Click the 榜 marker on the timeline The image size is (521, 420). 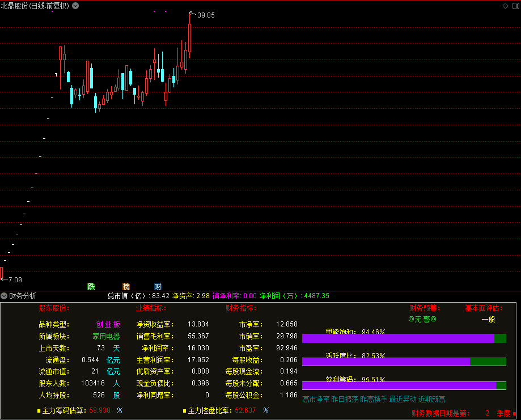pos(126,286)
